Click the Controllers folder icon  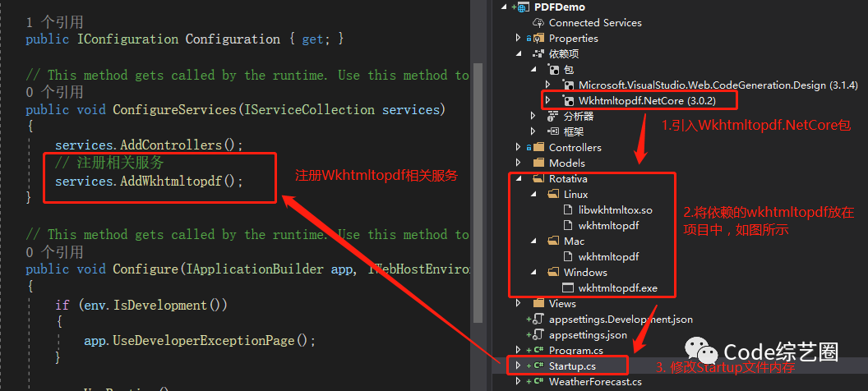click(538, 147)
